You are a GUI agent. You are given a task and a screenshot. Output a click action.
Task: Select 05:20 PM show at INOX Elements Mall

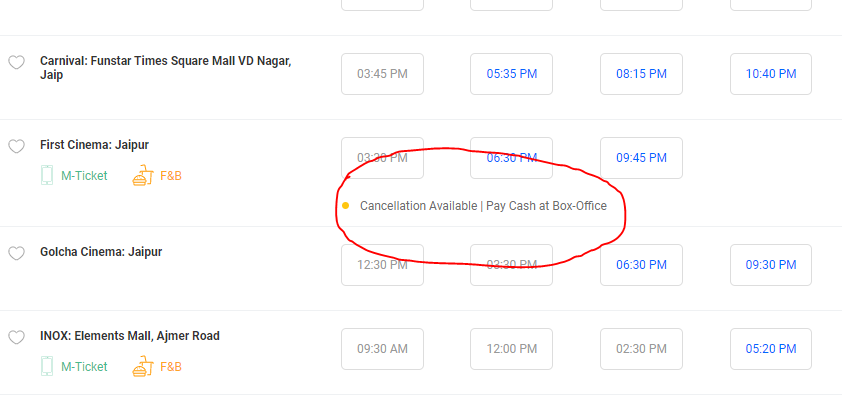(771, 349)
